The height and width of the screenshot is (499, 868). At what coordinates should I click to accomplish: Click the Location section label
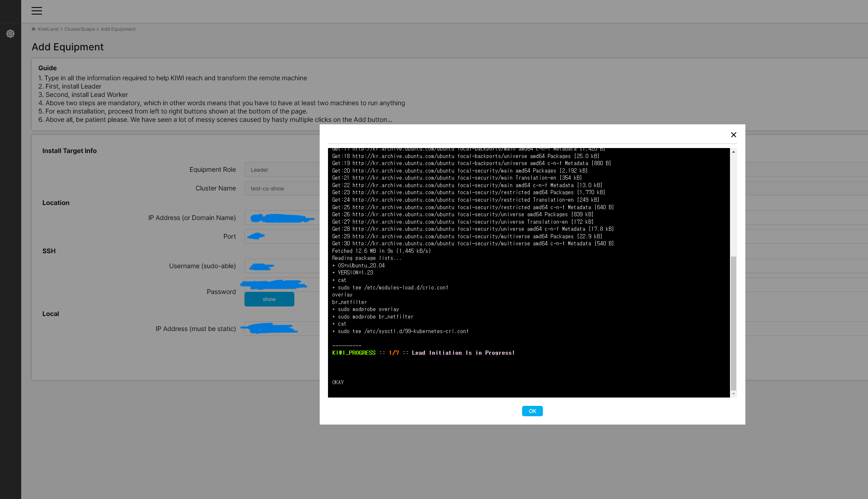[56, 203]
